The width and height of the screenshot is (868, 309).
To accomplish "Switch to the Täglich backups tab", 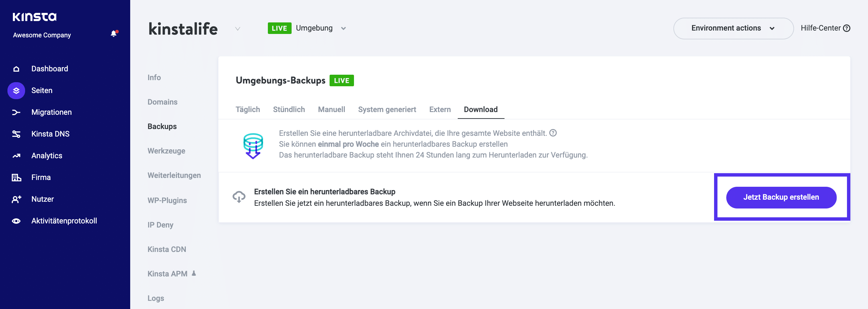I will (248, 109).
